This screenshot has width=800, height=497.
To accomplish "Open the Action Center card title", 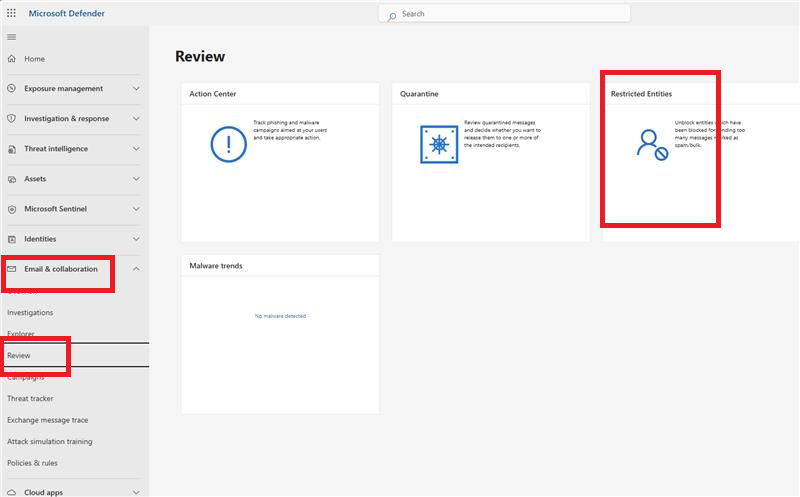I will tap(213, 94).
